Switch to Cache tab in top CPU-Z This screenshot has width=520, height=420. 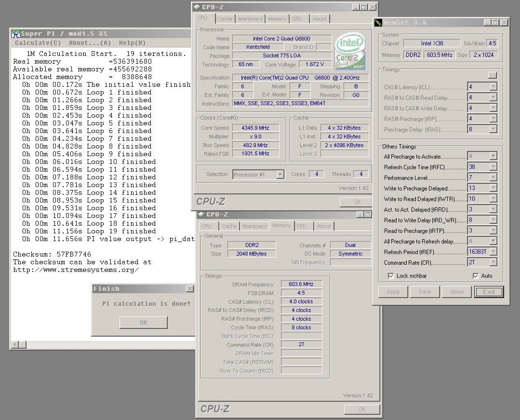point(225,19)
